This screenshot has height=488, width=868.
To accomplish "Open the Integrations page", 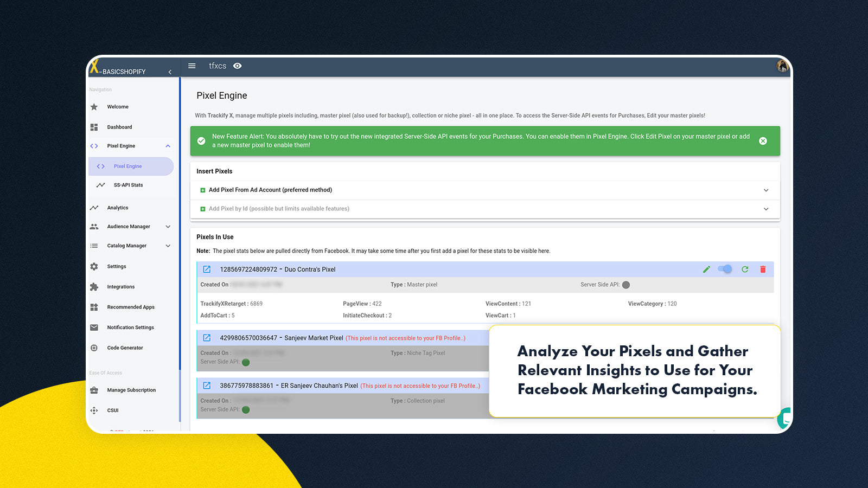I will tap(121, 287).
